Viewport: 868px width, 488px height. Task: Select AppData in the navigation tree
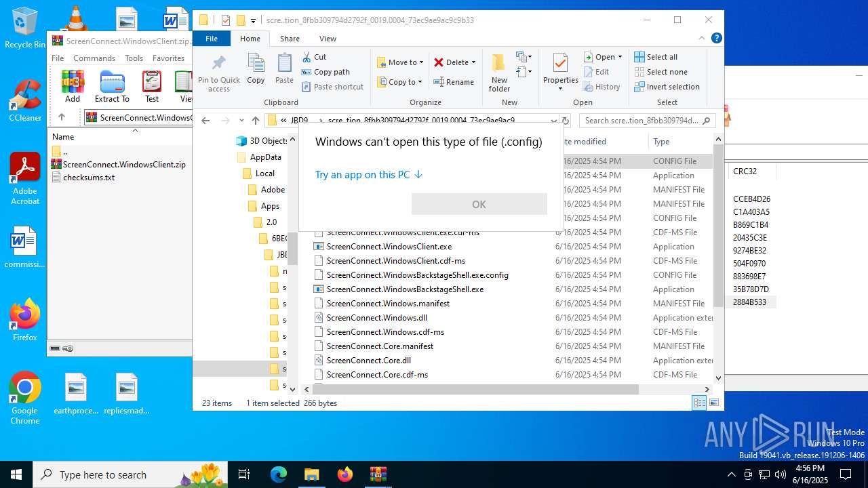point(265,157)
